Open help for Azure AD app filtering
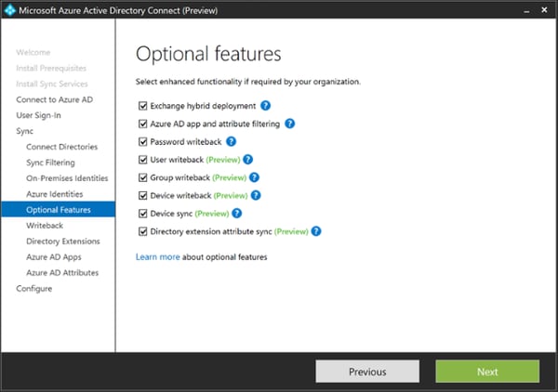 [x=289, y=124]
